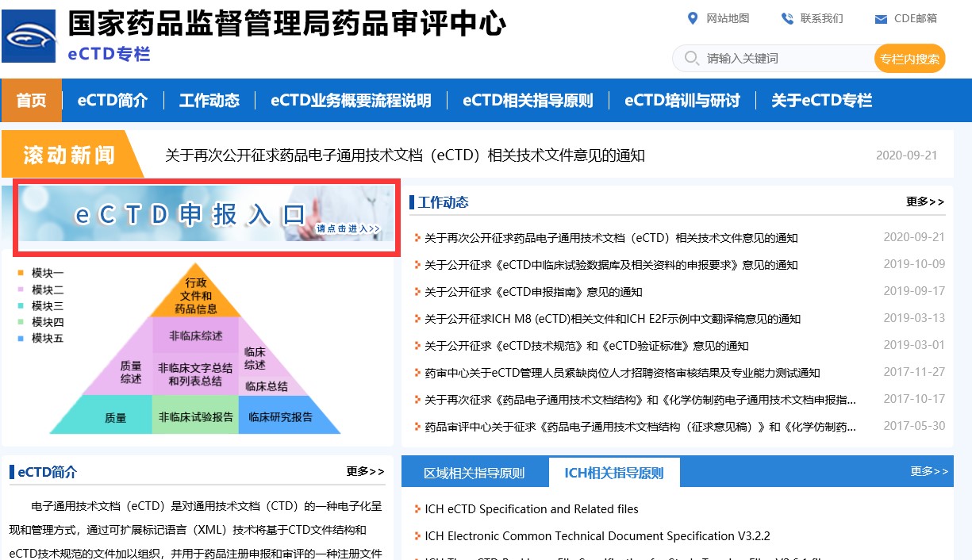Expand 更多>> in the guideline tabs bar
The image size is (972, 560).
[x=929, y=472]
